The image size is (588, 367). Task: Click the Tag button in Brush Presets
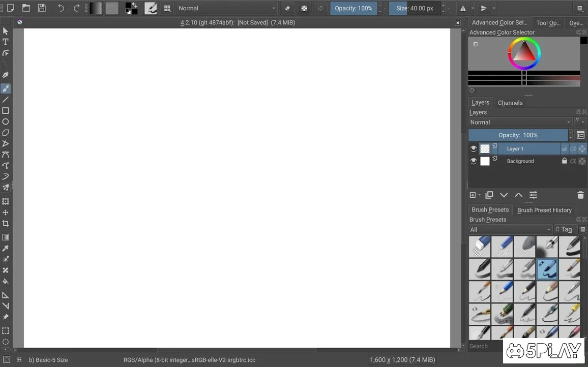564,230
